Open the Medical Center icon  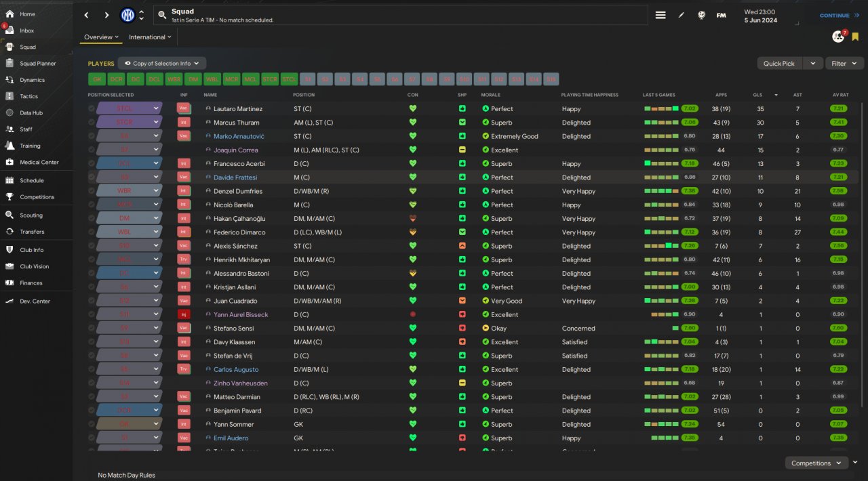9,162
